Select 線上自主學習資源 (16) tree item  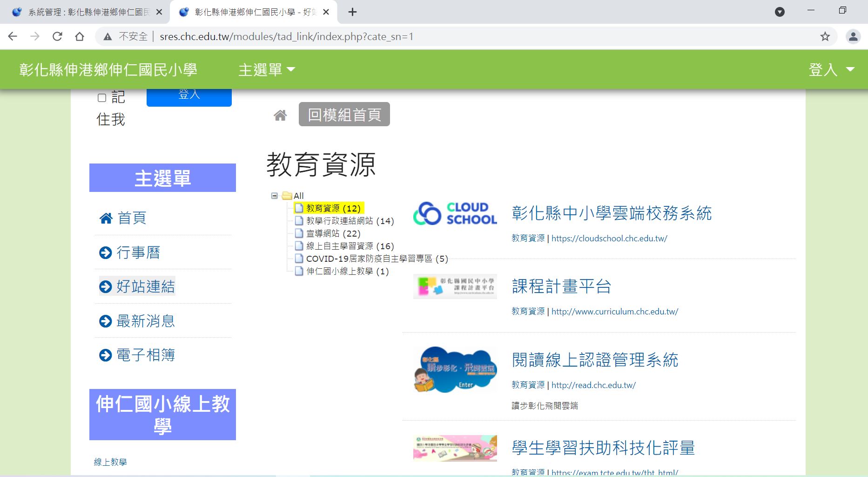pos(350,246)
